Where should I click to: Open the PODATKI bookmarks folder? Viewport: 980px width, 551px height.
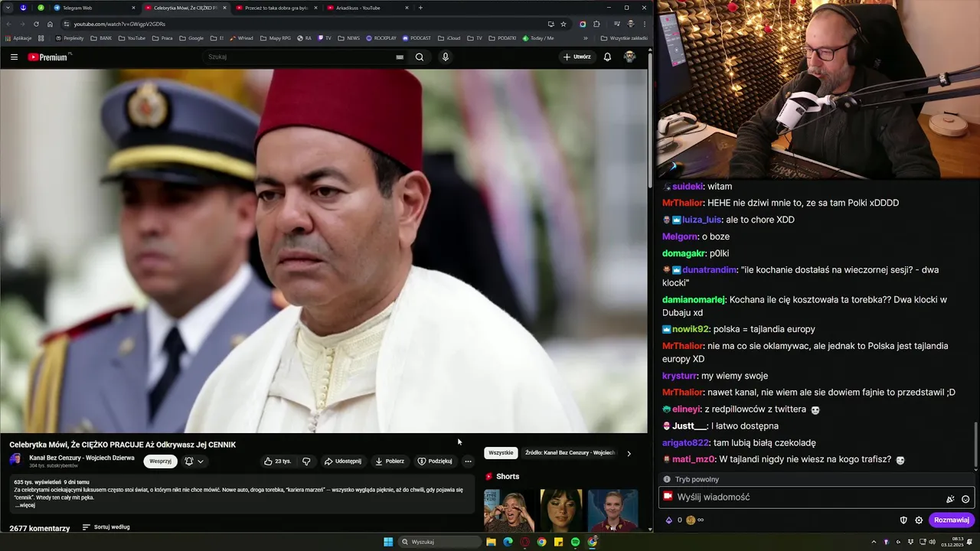[x=502, y=37]
